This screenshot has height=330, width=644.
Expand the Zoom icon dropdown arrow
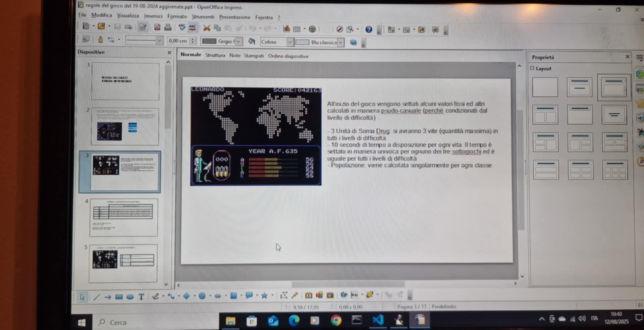(x=358, y=29)
